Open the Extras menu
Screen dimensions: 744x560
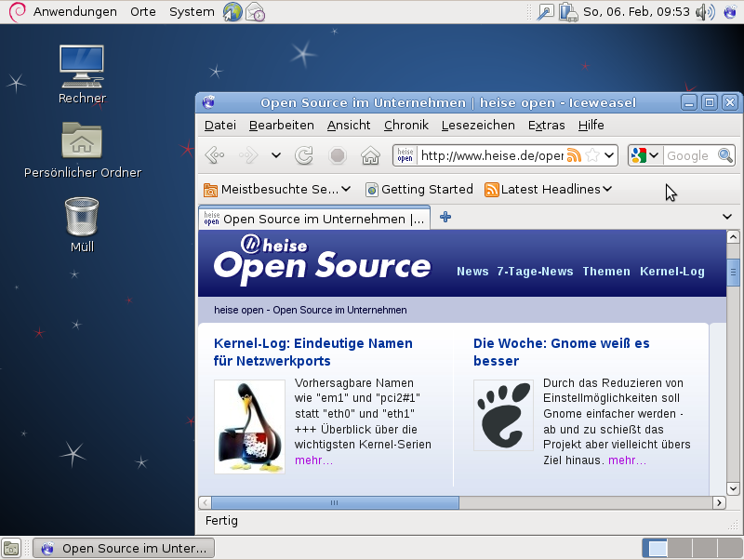click(546, 126)
